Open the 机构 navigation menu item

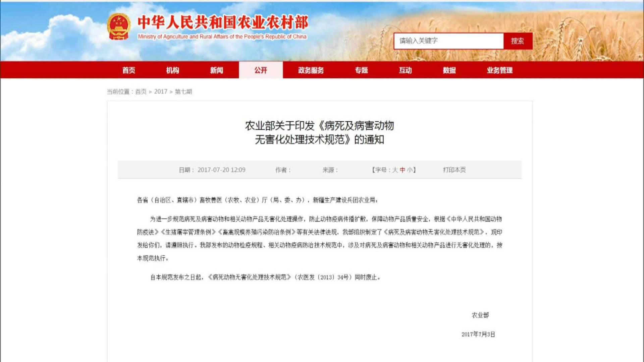click(x=172, y=70)
